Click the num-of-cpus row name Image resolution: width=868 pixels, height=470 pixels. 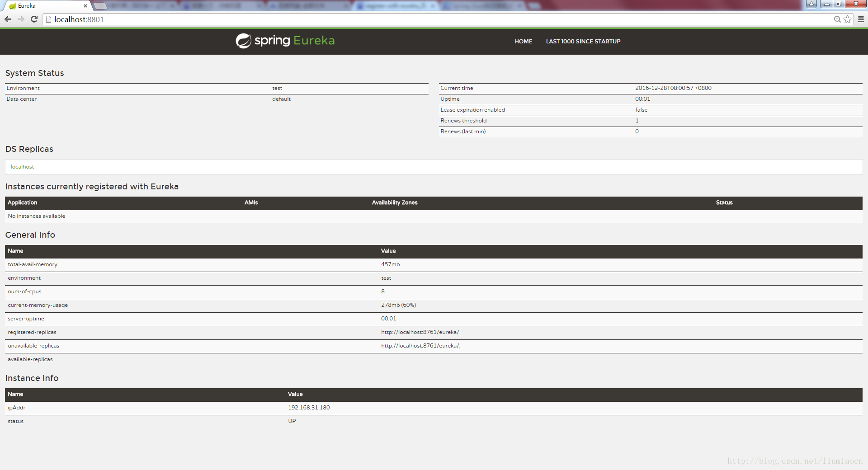[x=24, y=291]
